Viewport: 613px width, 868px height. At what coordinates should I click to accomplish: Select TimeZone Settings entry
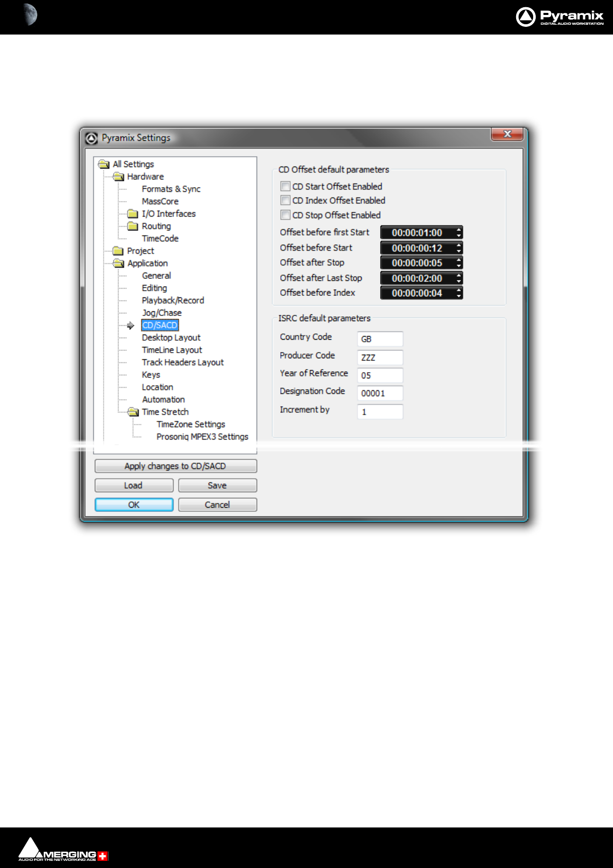tap(191, 424)
